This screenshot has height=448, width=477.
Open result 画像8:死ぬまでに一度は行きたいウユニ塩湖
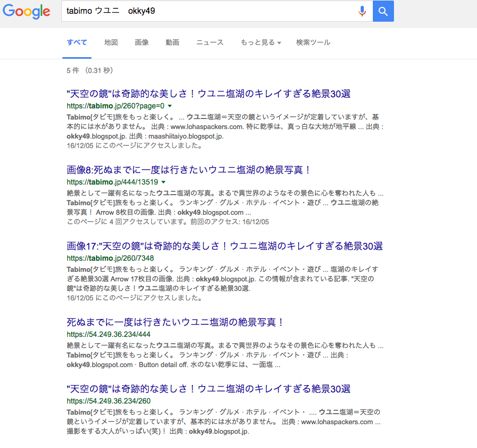click(x=188, y=170)
